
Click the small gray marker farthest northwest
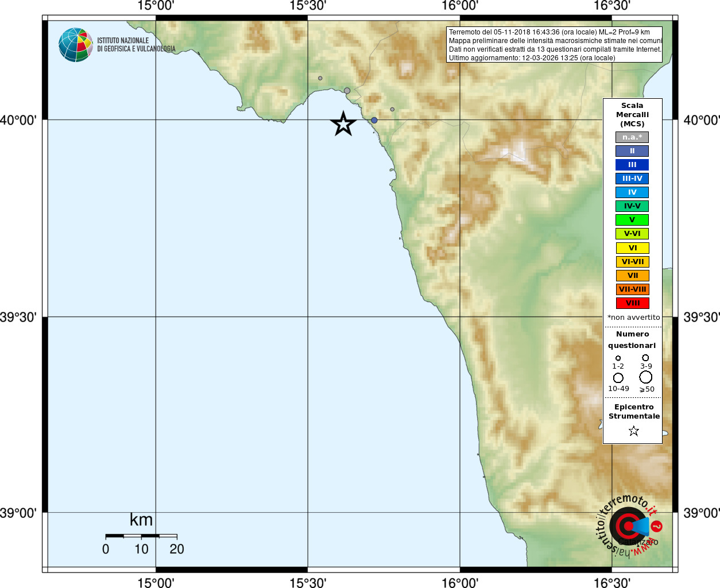[320, 78]
